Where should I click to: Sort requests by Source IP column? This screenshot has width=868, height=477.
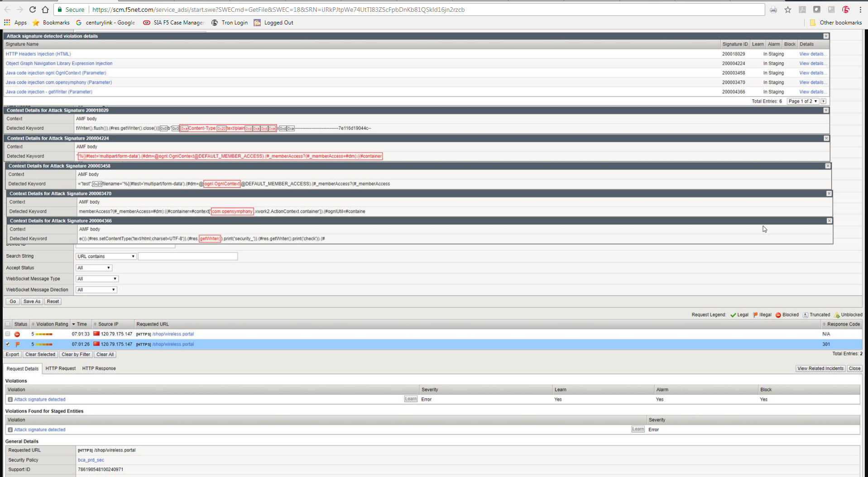(x=106, y=324)
